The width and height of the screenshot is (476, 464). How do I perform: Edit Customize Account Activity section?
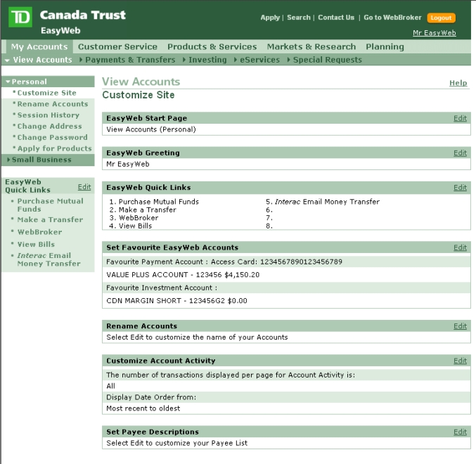[x=460, y=361]
